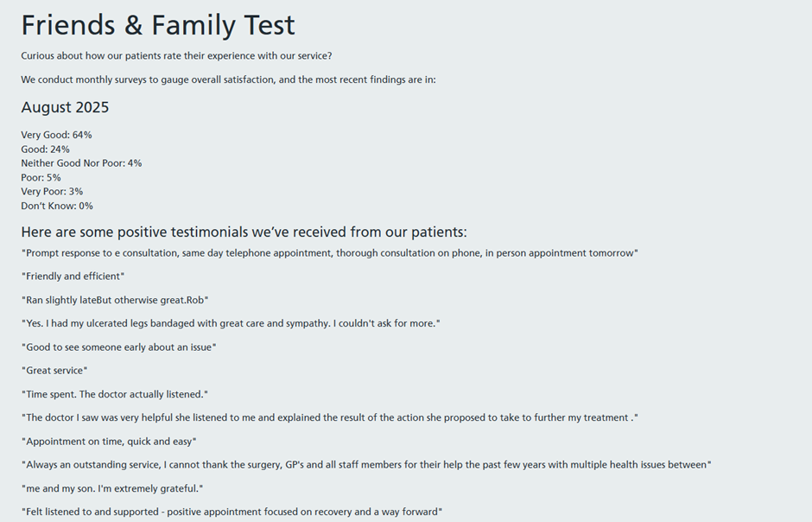Click the "Ran slightly late" testimonial
The image size is (812, 522).
(115, 300)
